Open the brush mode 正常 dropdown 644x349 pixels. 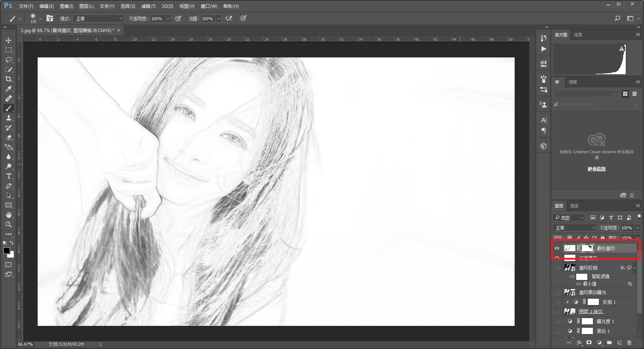[98, 19]
